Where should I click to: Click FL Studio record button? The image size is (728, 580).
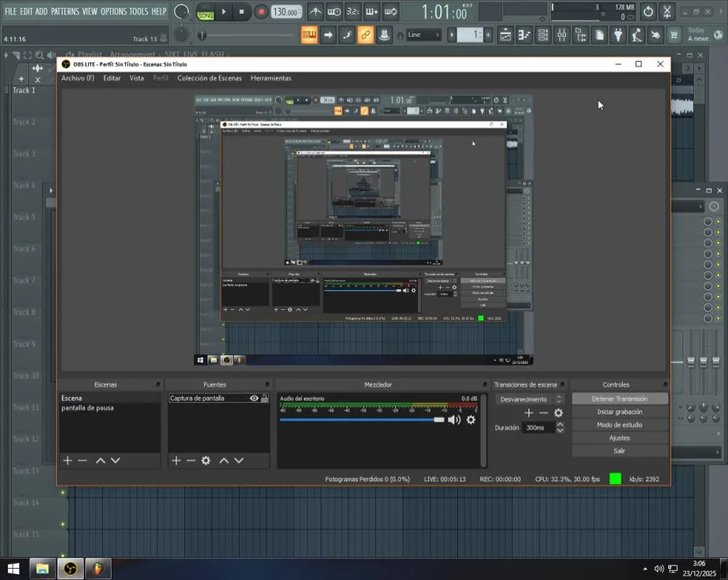coord(261,11)
